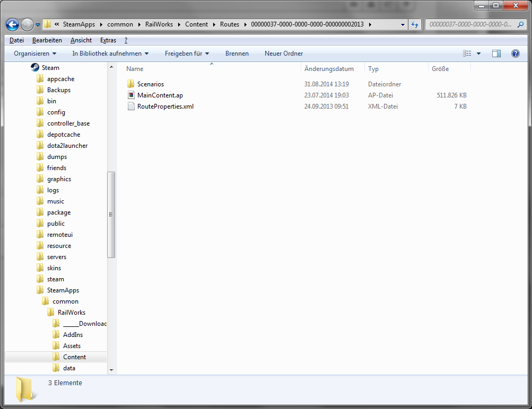Open the recent locations arrow beside Forward
This screenshot has height=409, width=532.
click(x=38, y=25)
